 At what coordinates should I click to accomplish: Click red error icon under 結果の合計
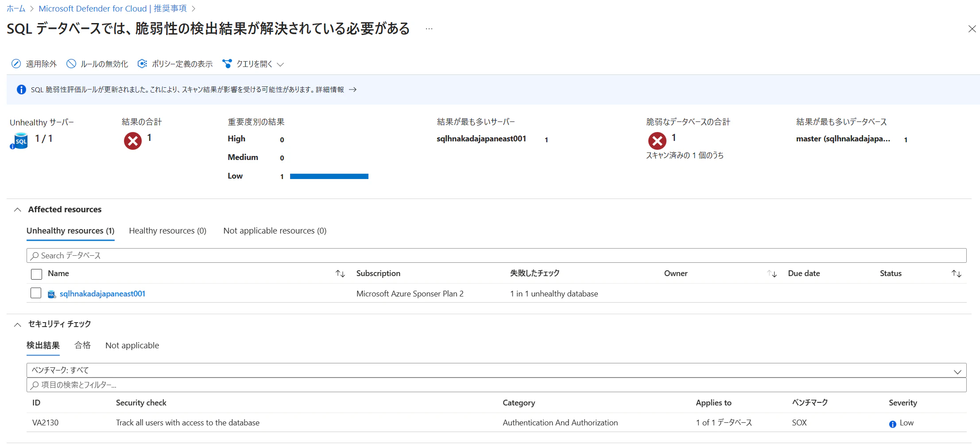click(x=132, y=141)
